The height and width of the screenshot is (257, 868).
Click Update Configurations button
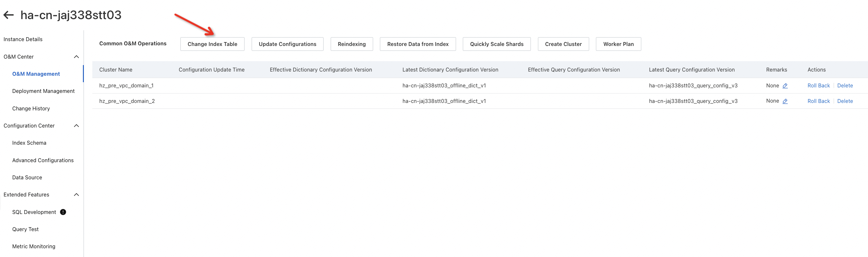[287, 44]
